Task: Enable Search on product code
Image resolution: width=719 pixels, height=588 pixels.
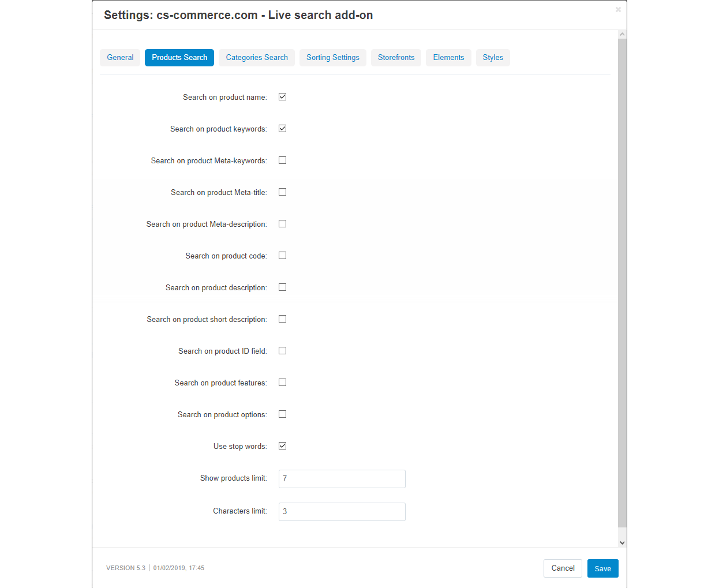Action: pyautogui.click(x=283, y=256)
